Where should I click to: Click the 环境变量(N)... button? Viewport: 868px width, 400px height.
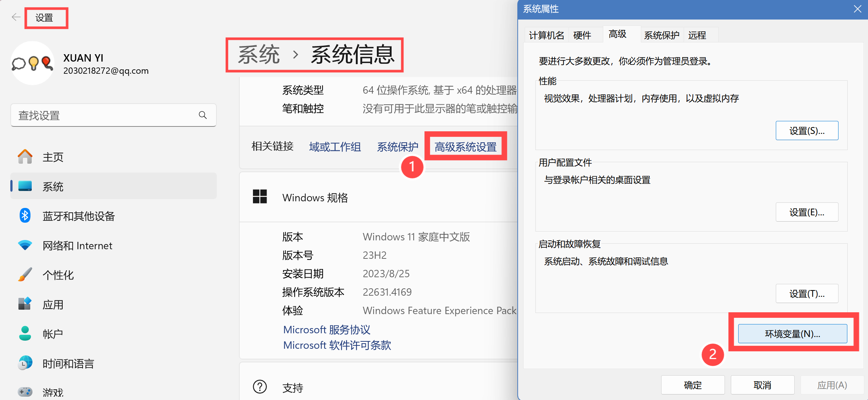point(792,334)
